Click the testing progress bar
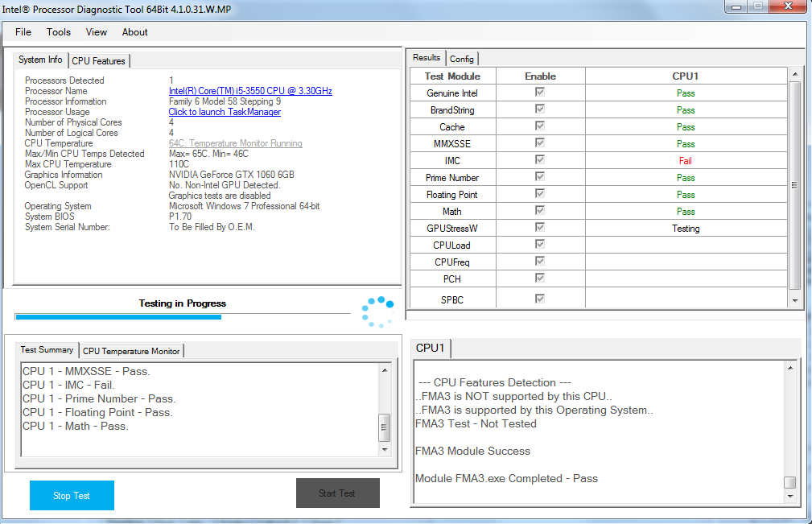This screenshot has width=812, height=524. pyautogui.click(x=183, y=317)
